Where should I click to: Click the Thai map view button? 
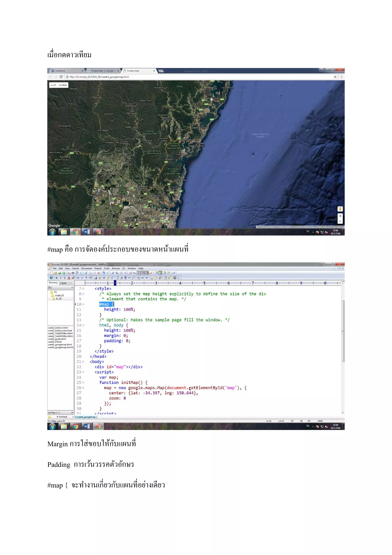tap(53, 85)
